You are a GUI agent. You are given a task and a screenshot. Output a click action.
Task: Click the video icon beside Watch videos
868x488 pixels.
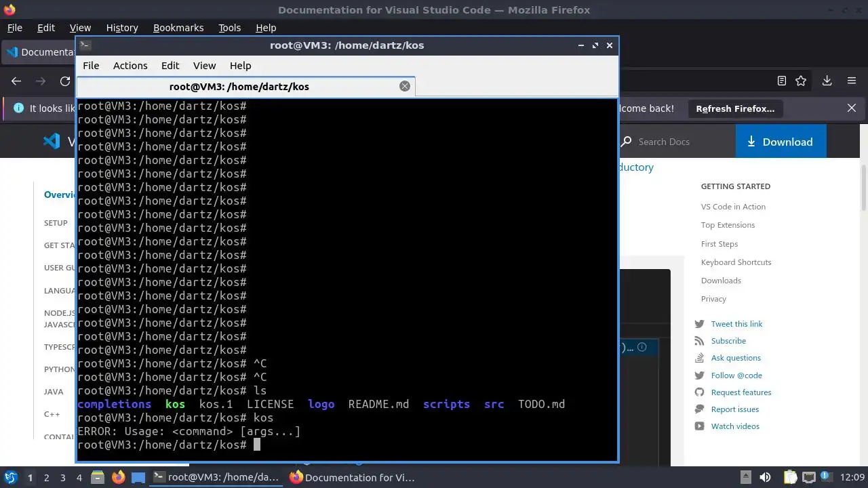700,426
